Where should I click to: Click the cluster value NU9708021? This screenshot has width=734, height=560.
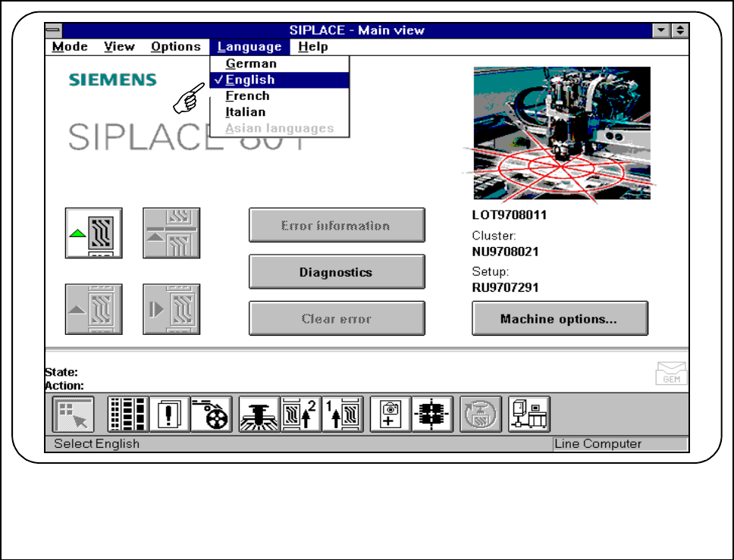pyautogui.click(x=505, y=252)
